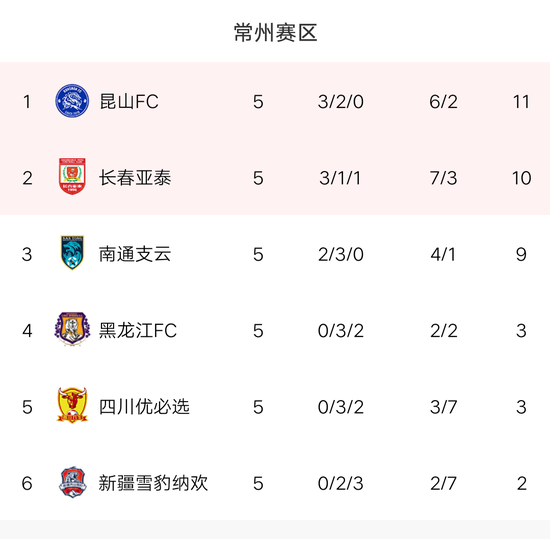Select the 南通支云 team name

pyautogui.click(x=135, y=254)
